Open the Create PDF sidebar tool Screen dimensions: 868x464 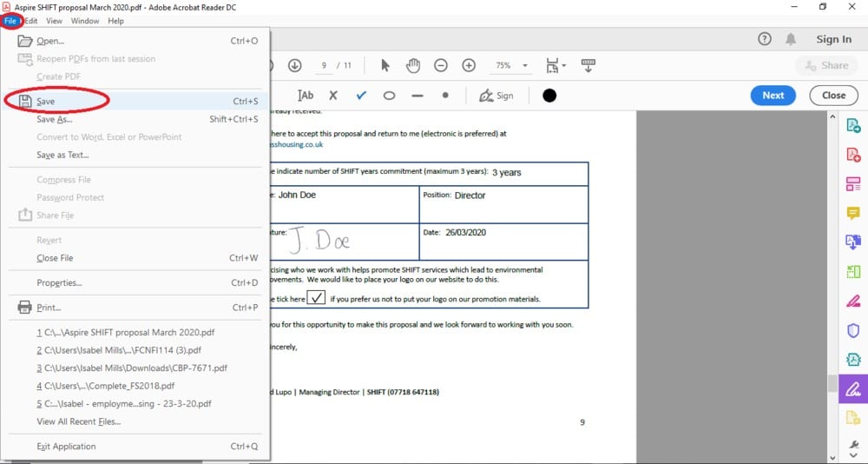tap(853, 155)
